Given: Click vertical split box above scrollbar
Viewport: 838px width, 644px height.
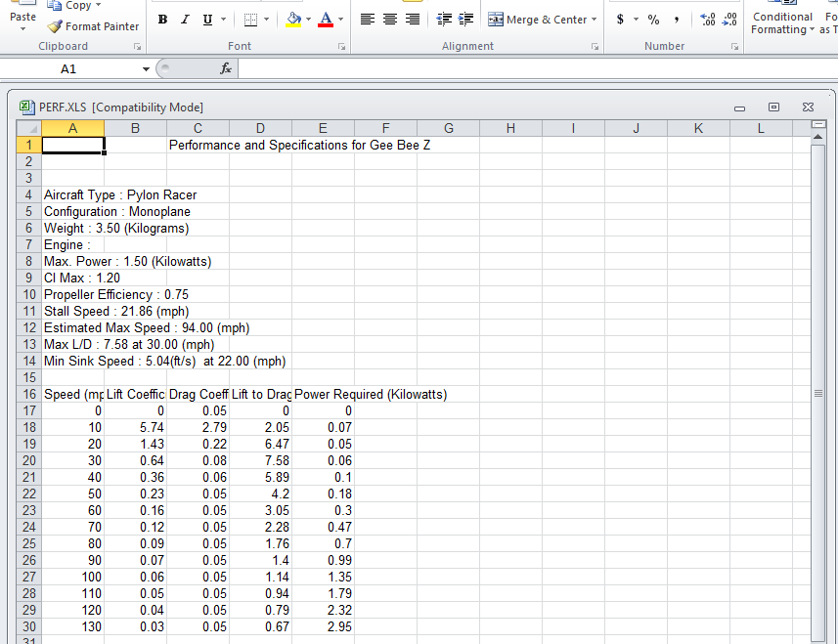Looking at the screenshot, I should pos(817,124).
